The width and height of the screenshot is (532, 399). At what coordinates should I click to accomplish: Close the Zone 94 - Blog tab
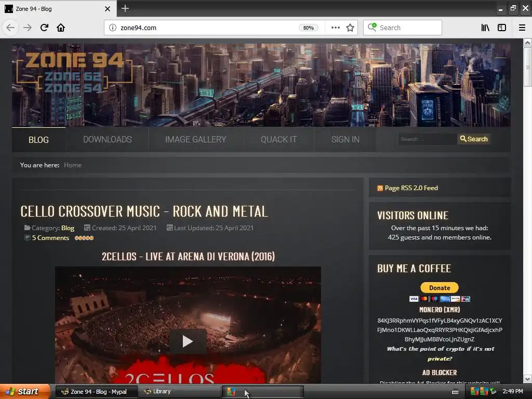pyautogui.click(x=107, y=9)
